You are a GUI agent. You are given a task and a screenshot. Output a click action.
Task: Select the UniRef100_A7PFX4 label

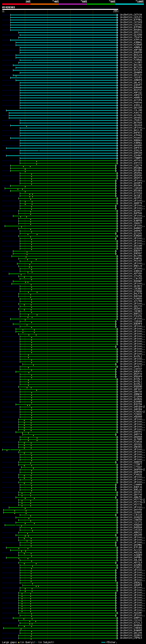point(131,40)
